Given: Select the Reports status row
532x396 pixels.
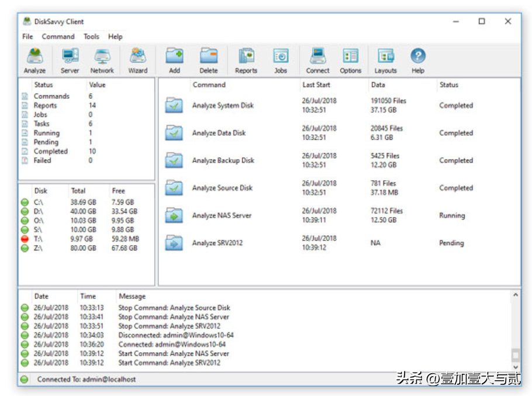Looking at the screenshot, I should 87,105.
